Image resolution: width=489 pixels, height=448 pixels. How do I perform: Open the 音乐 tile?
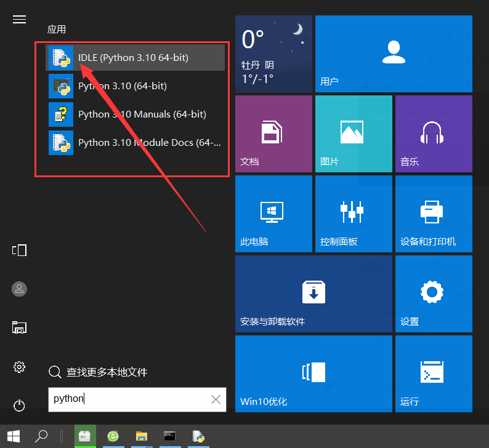point(434,134)
